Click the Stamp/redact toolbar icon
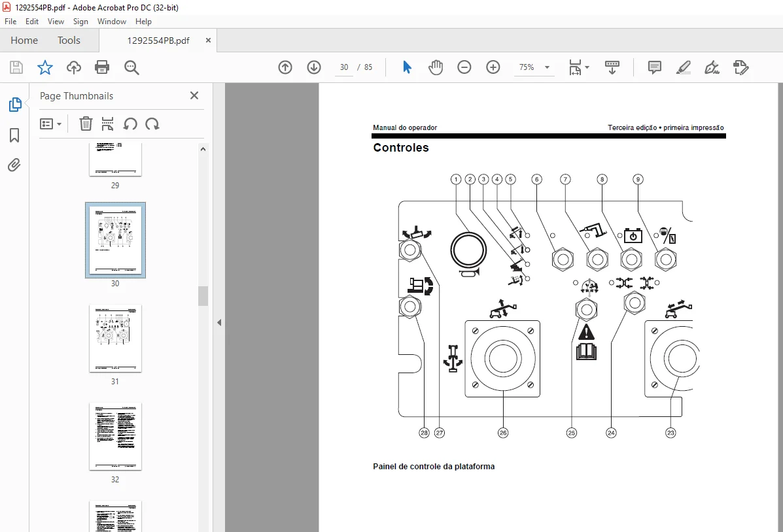783x532 pixels. tap(741, 67)
